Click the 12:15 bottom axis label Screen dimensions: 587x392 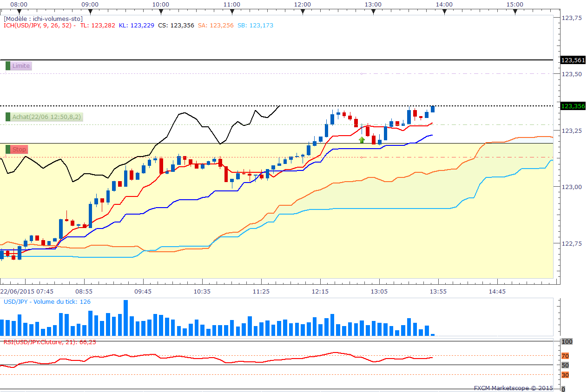(320, 292)
